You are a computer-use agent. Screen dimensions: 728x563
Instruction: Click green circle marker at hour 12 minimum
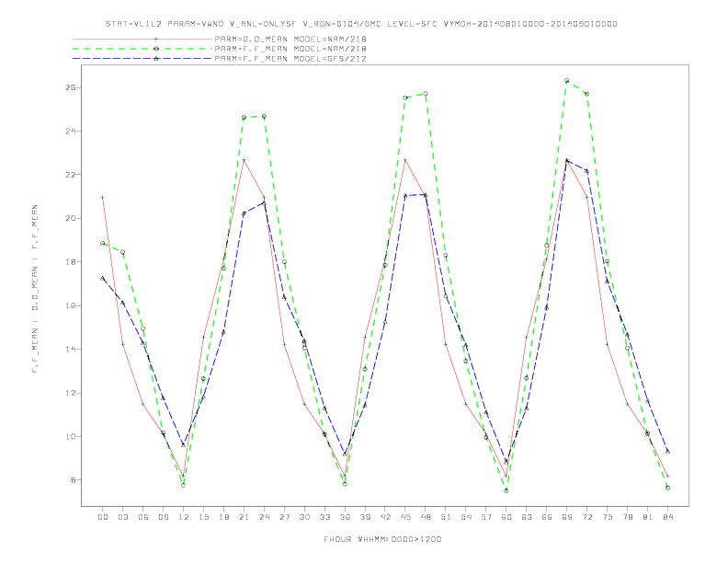tap(184, 485)
